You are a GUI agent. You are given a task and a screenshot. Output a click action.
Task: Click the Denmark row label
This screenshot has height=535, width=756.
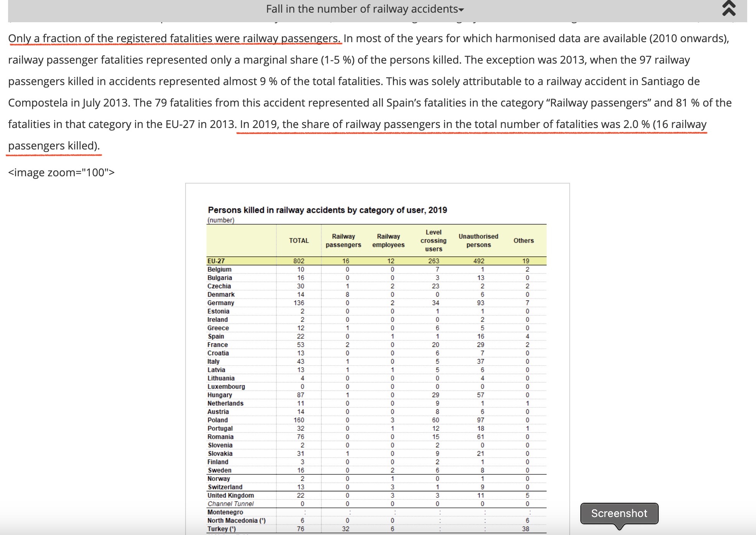[x=221, y=295]
